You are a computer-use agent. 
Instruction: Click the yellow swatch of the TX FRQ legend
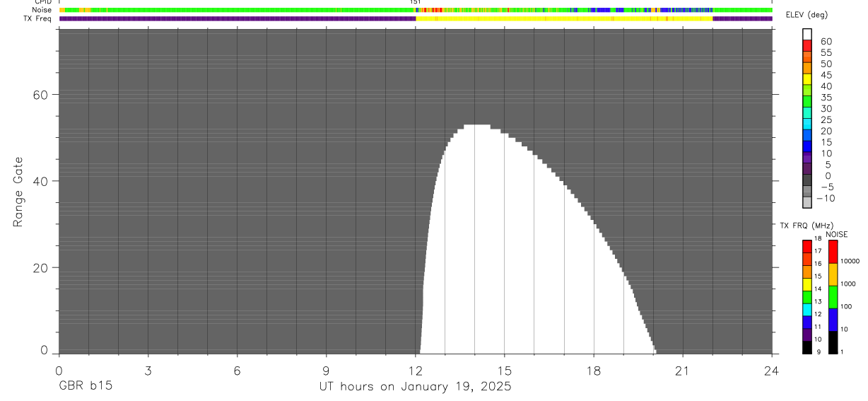point(807,284)
